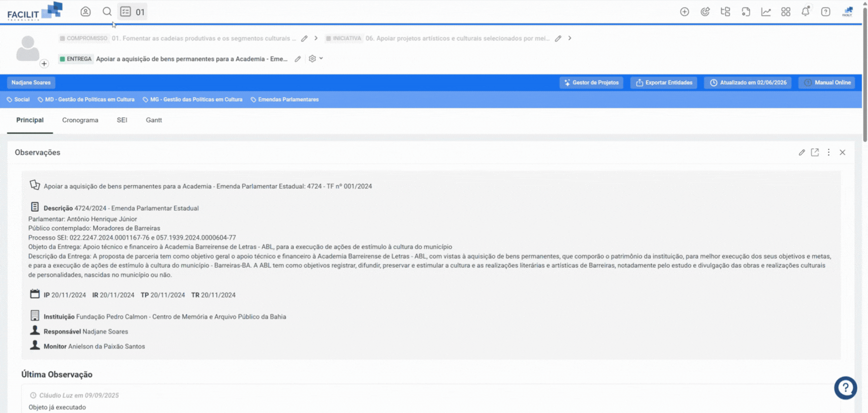Switch to Gantt tab
868x413 pixels.
[154, 120]
